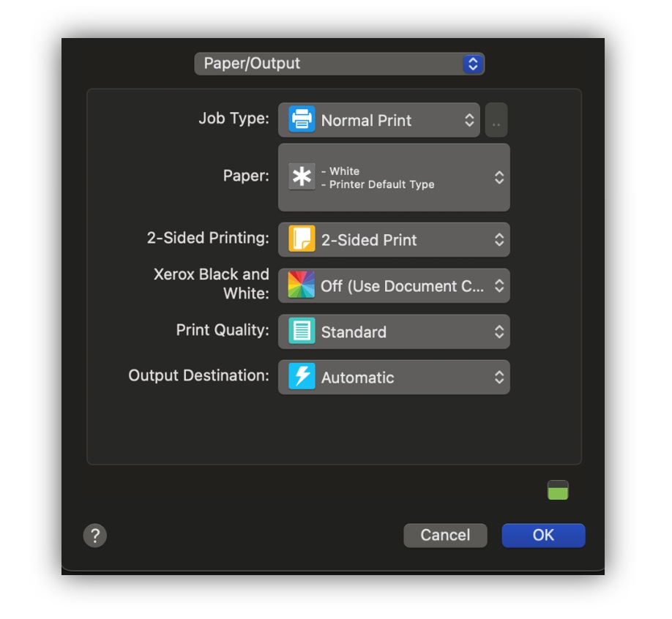The width and height of the screenshot is (672, 619).
Task: Click the teal Print Quality document icon
Action: 302,331
